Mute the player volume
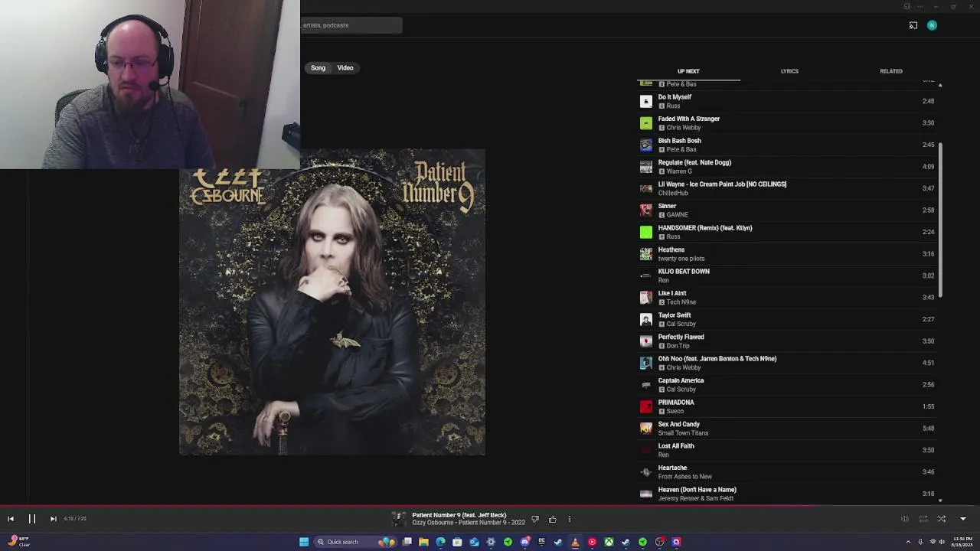Viewport: 980px width, 551px height. click(904, 519)
